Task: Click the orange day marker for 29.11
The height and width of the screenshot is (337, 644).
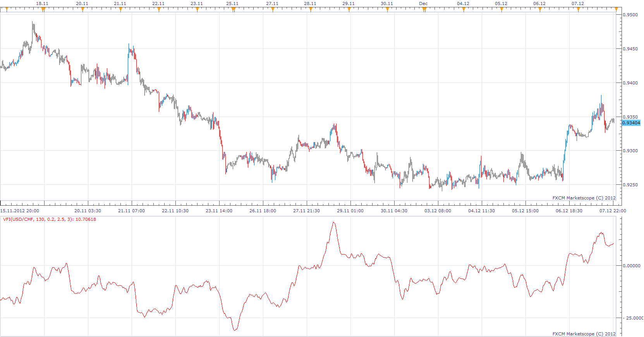Action: tap(349, 9)
